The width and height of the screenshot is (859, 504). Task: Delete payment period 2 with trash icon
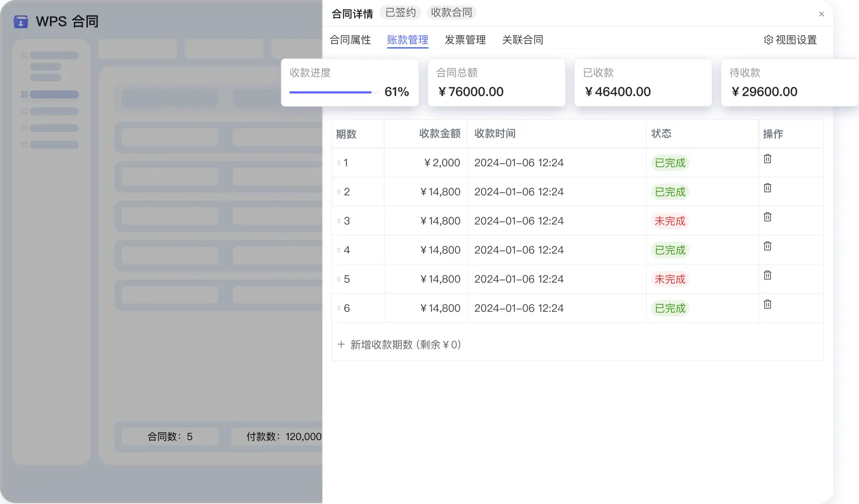click(767, 188)
